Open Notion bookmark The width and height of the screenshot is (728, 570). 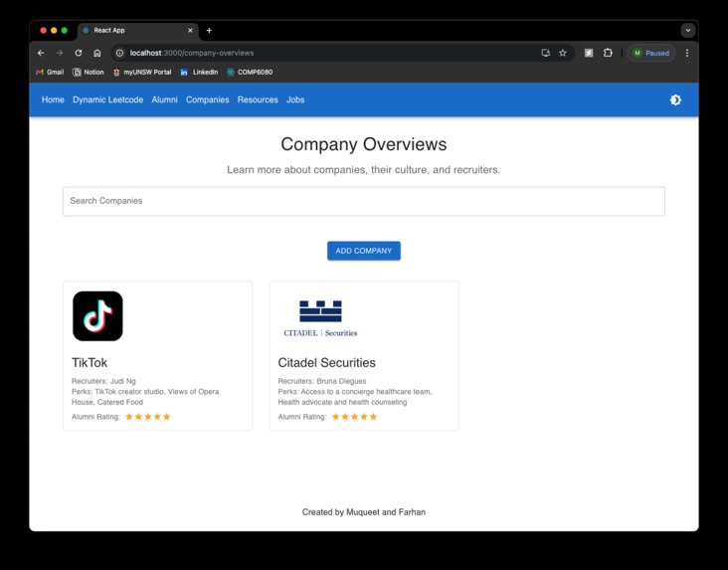89,72
